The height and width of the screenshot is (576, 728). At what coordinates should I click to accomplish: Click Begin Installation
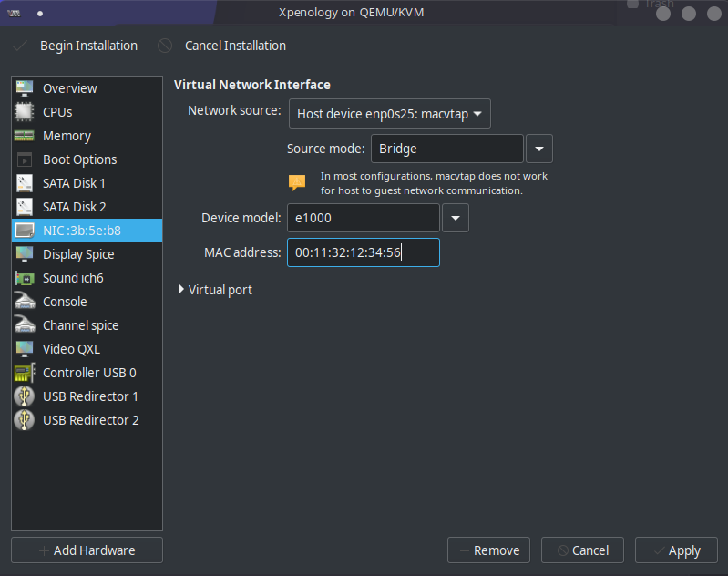[88, 46]
